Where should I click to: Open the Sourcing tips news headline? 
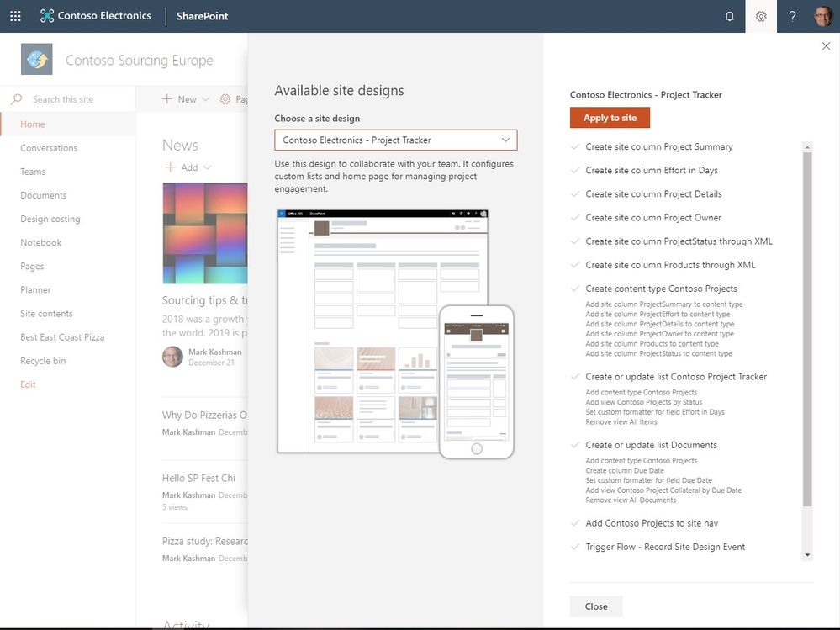pyautogui.click(x=204, y=300)
